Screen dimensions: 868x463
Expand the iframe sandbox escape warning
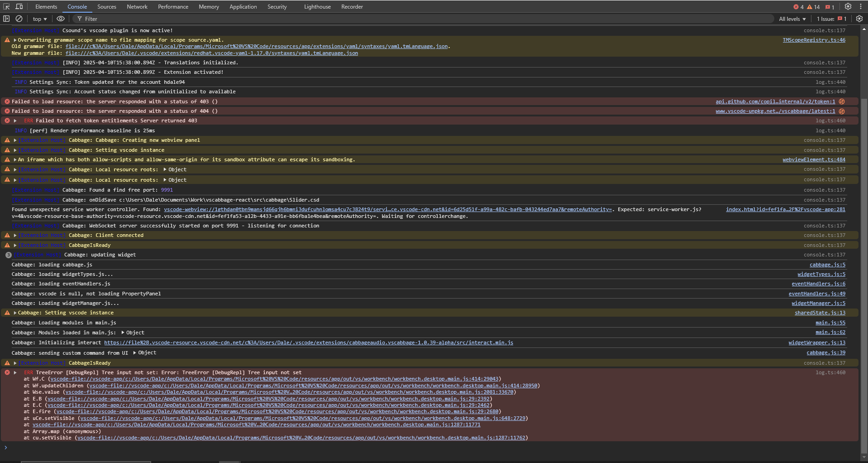pyautogui.click(x=15, y=159)
